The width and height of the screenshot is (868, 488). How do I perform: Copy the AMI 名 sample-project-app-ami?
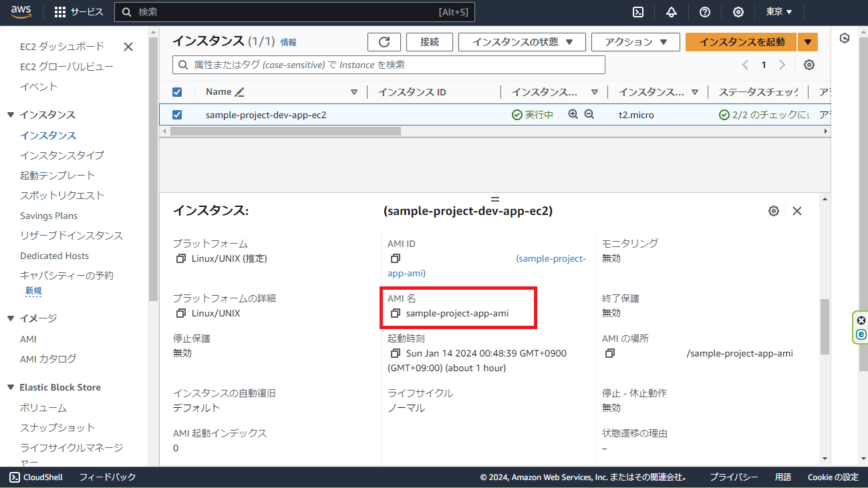(395, 313)
